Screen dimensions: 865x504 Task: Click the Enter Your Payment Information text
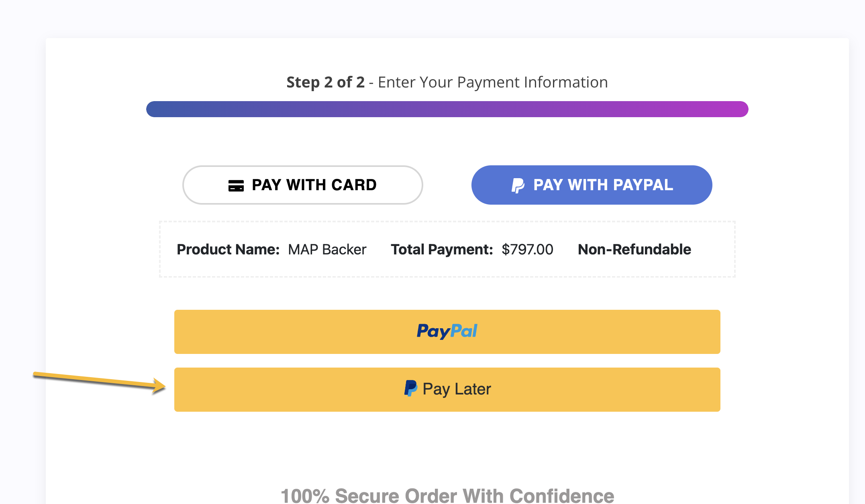coord(493,82)
